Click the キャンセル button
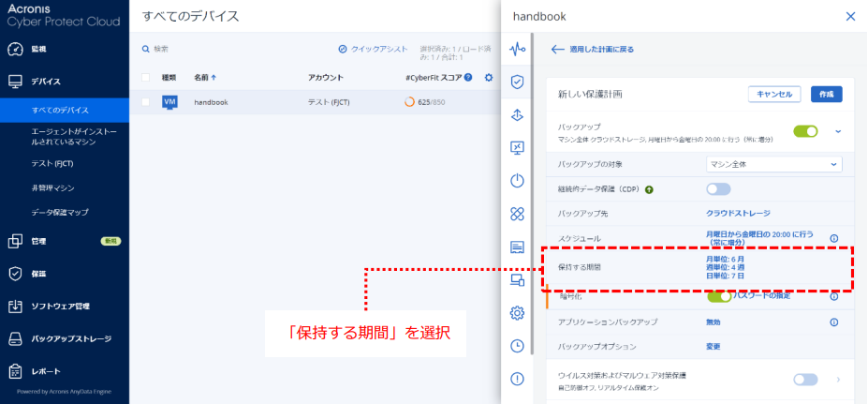 [774, 94]
